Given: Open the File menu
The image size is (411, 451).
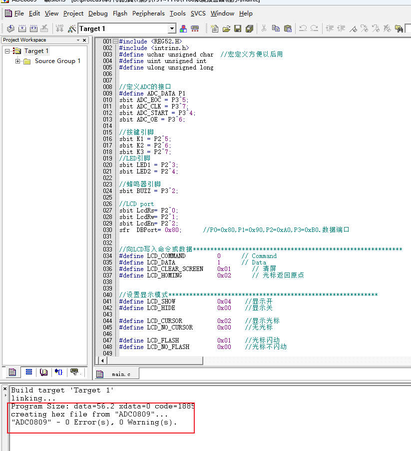Looking at the screenshot, I should (x=19, y=13).
